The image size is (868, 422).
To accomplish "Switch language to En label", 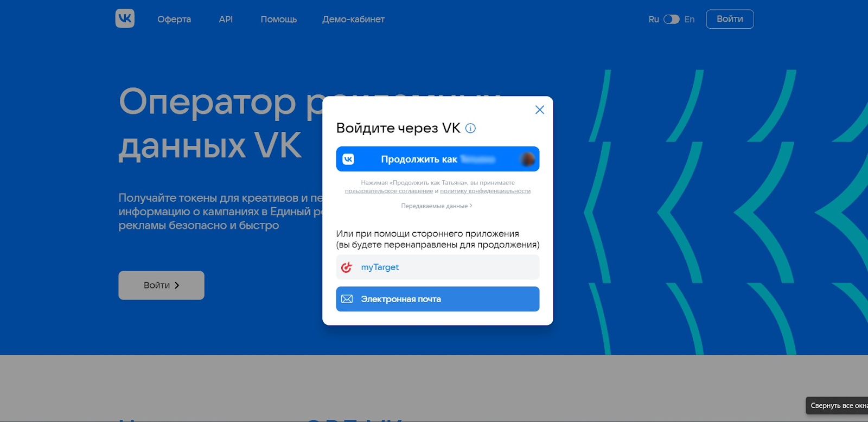I will (x=690, y=19).
